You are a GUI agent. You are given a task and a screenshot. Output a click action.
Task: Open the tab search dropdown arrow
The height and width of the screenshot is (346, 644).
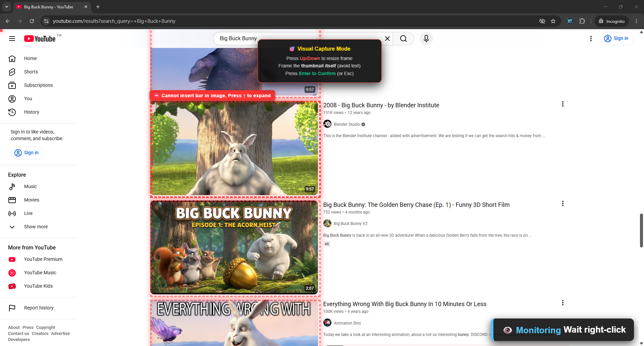coord(6,7)
